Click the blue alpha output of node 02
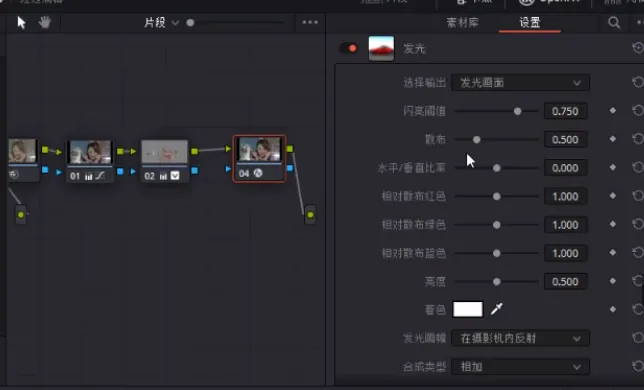 [195, 170]
